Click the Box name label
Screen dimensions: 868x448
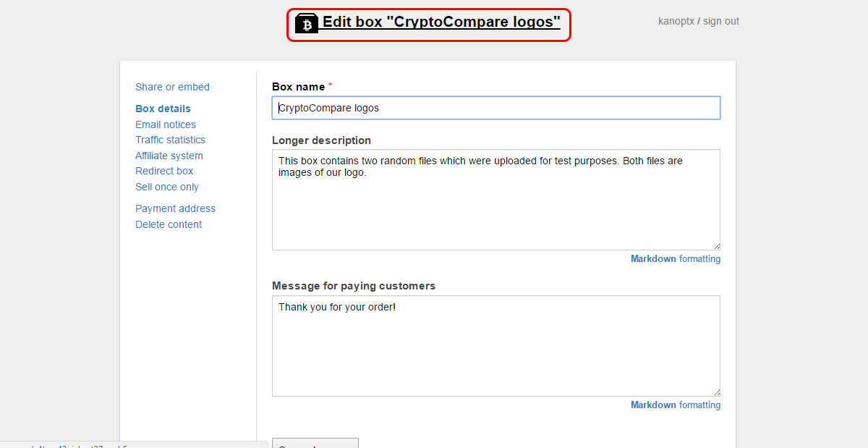[298, 86]
